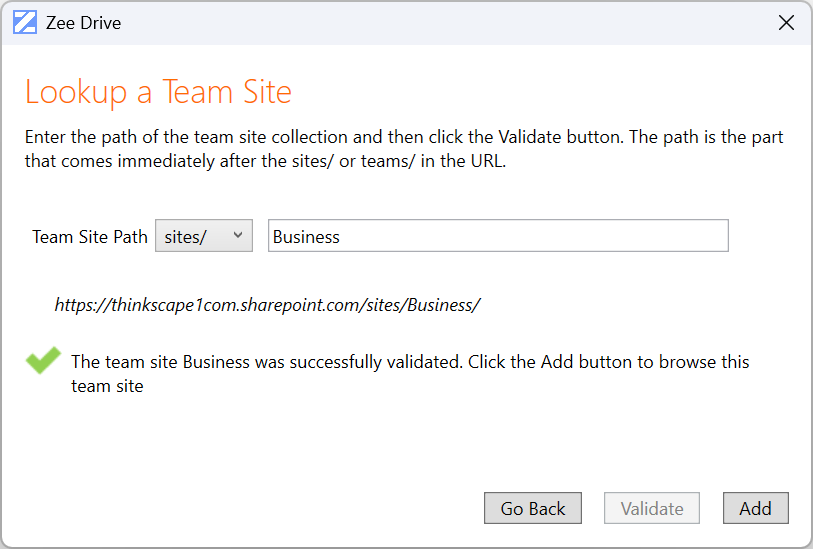Click the Validate button

651,508
